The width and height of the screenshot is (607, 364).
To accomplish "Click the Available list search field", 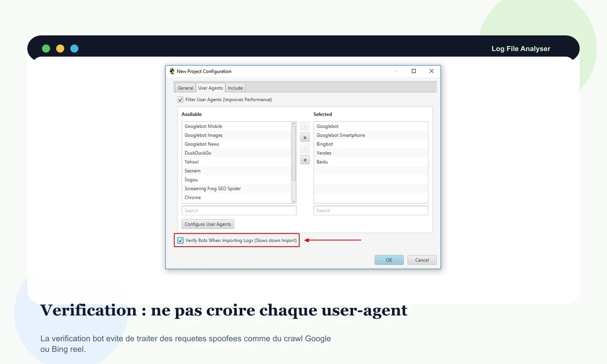I will click(239, 210).
